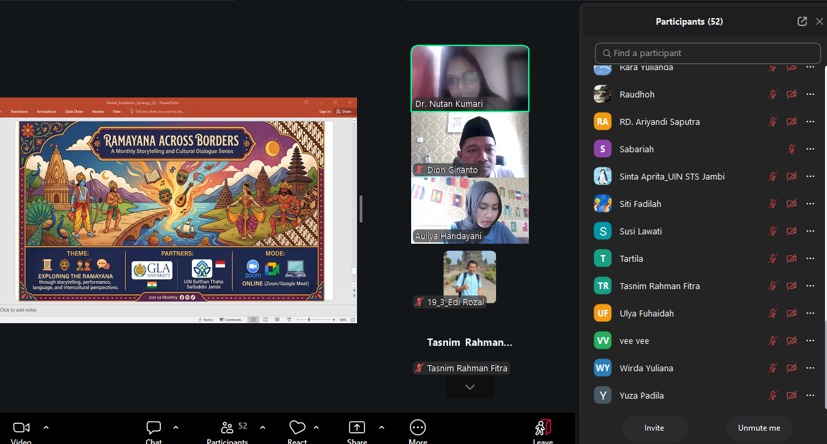Click the Invite button
The height and width of the screenshot is (444, 827).
click(654, 428)
